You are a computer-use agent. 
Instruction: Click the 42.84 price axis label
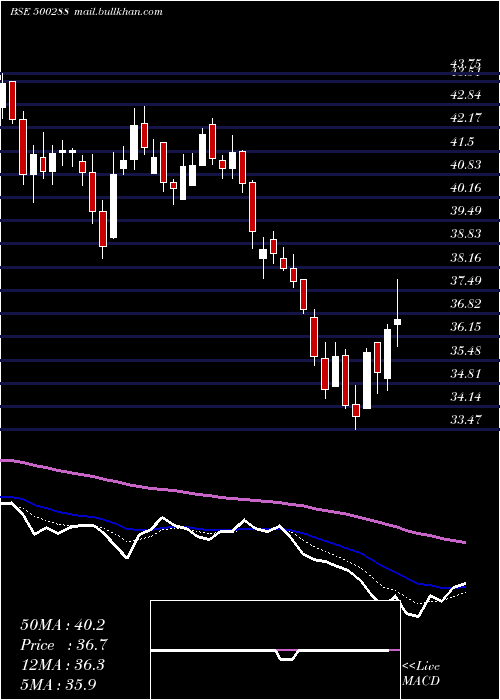(466, 95)
